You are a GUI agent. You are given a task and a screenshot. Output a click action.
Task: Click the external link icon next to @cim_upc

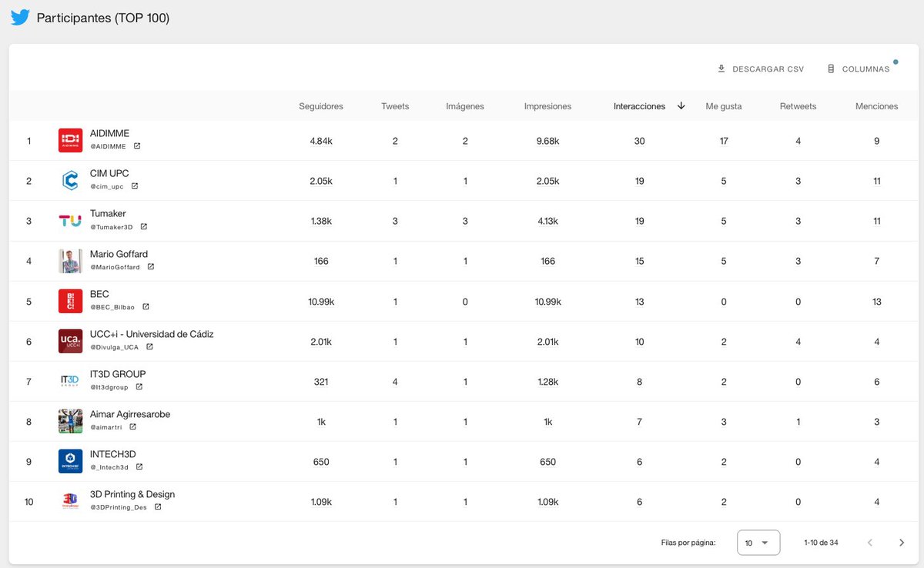click(135, 185)
